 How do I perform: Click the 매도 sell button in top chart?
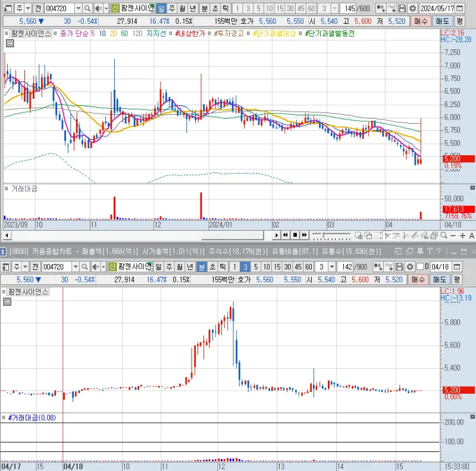[x=442, y=21]
